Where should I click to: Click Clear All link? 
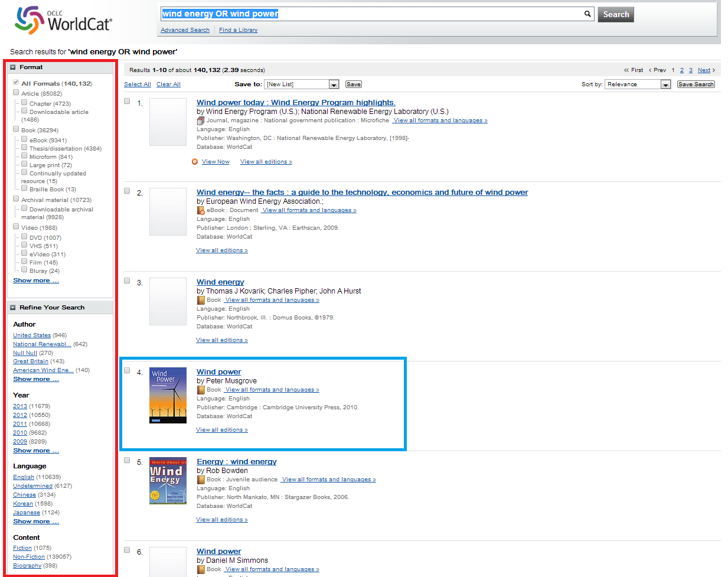coord(168,84)
